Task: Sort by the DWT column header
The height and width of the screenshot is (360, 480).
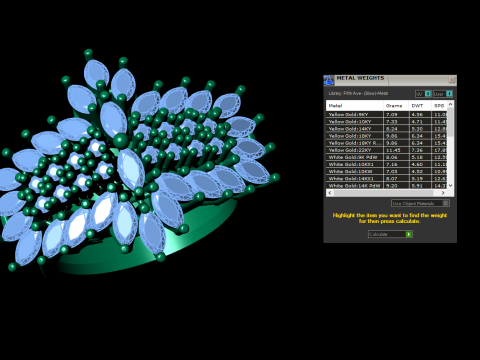Action: click(x=420, y=106)
